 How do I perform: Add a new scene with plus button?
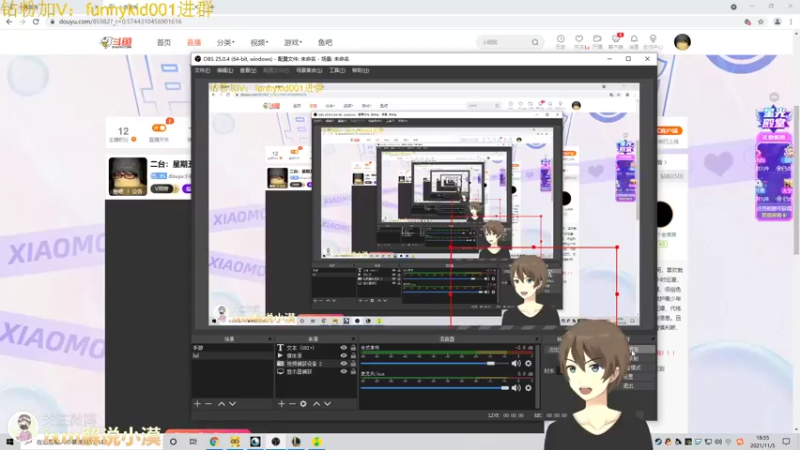coord(197,404)
